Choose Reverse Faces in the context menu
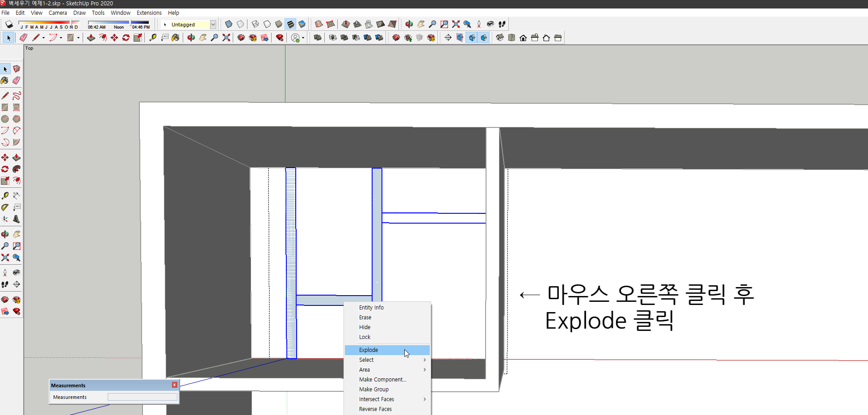This screenshot has width=868, height=415. pyautogui.click(x=387, y=409)
